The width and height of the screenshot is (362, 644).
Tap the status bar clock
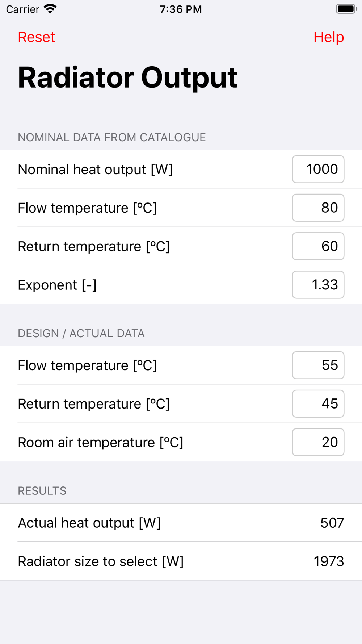pyautogui.click(x=181, y=9)
